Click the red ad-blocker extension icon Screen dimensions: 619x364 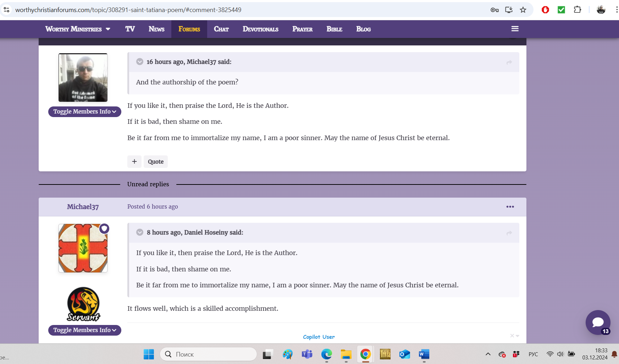point(545,10)
